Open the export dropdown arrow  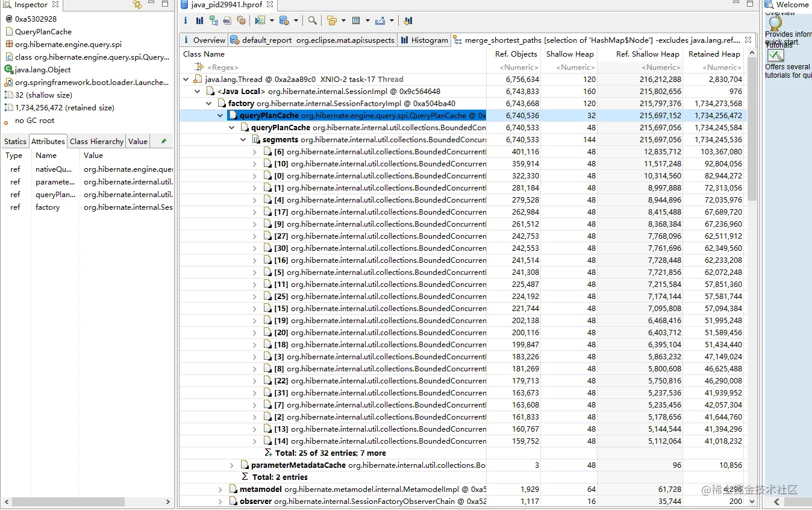coord(392,20)
